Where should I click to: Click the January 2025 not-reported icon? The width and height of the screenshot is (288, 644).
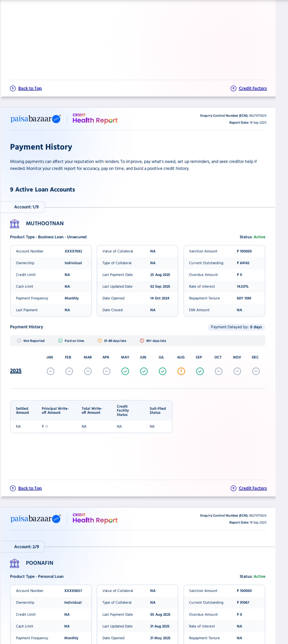tap(50, 371)
